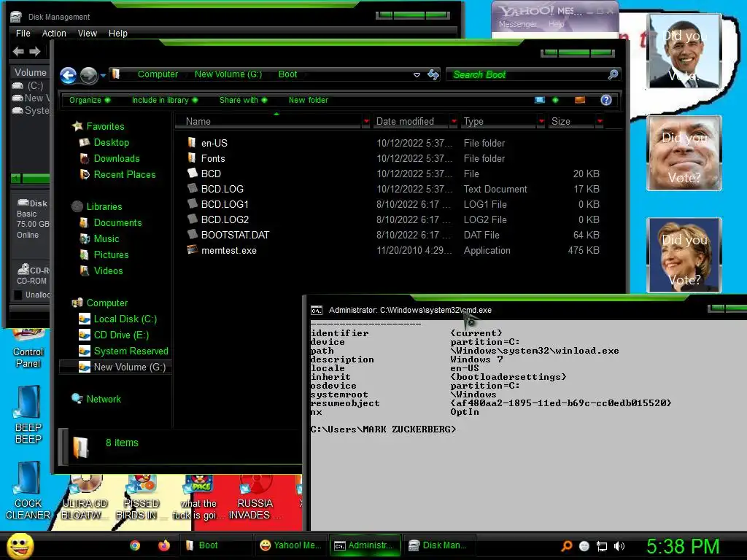Image resolution: width=747 pixels, height=560 pixels.
Task: Open View menu in Disk Management
Action: pos(88,34)
